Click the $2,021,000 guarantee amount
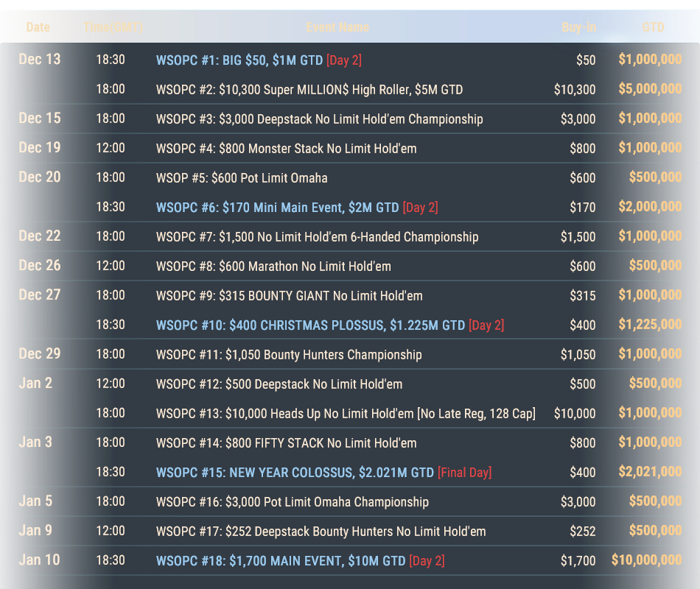 coord(650,471)
